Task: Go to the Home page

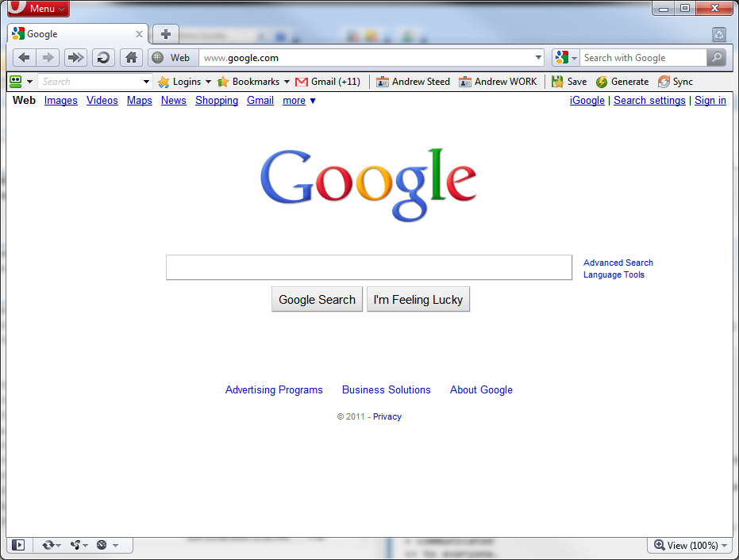Action: click(x=132, y=57)
